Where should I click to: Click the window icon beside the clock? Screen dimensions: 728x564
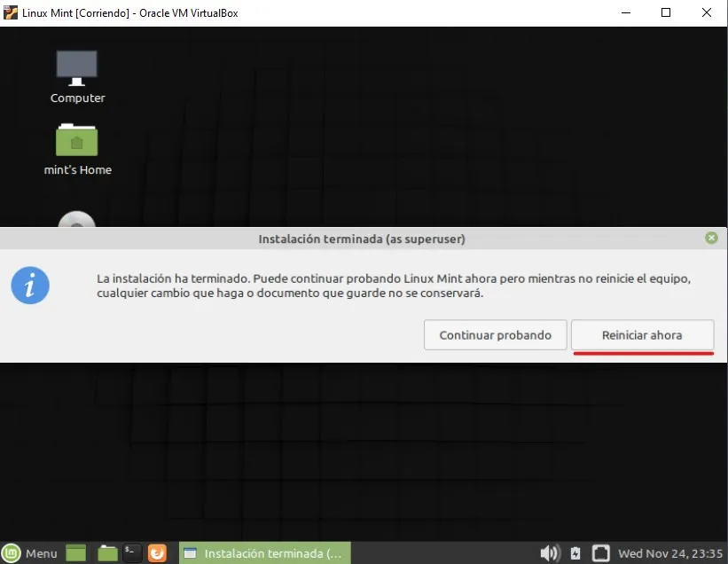(601, 552)
